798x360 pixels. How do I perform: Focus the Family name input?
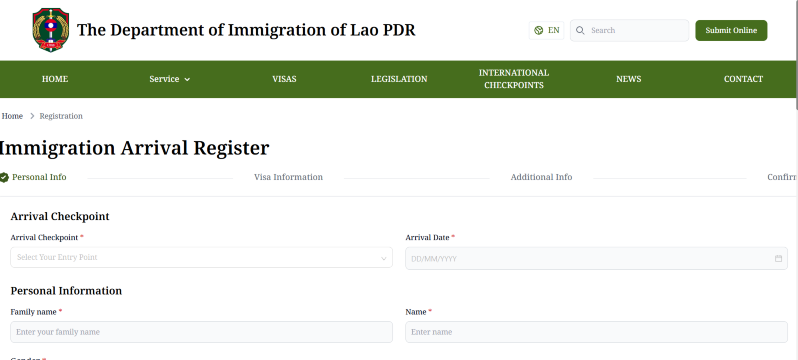coord(202,332)
